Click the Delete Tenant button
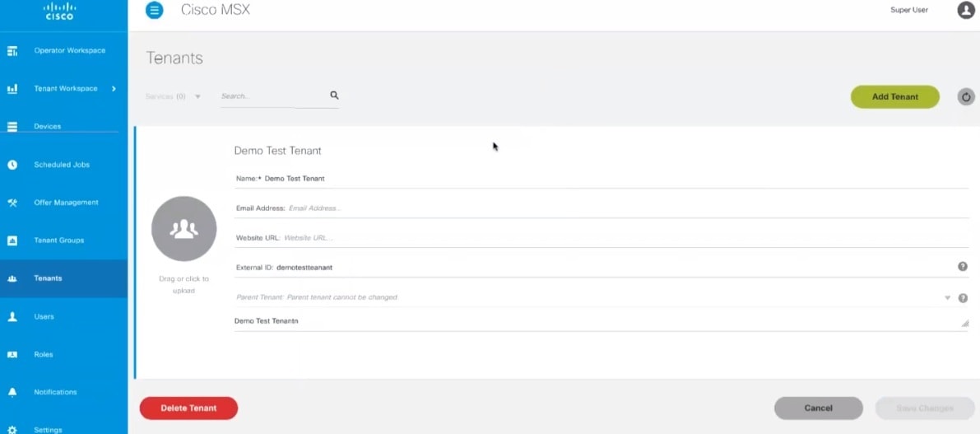 tap(188, 408)
